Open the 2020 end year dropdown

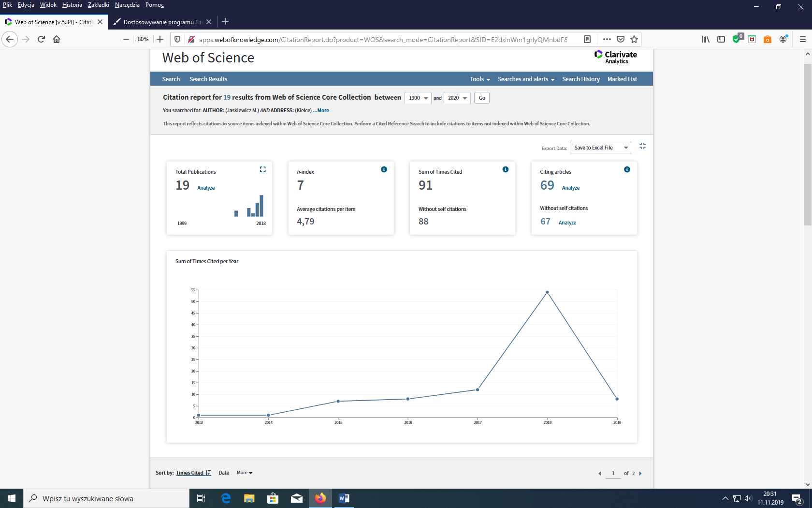click(x=457, y=98)
